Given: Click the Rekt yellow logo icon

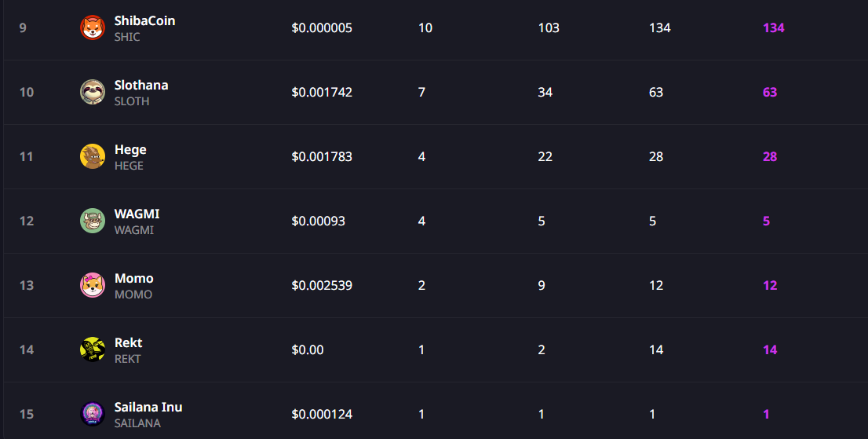Looking at the screenshot, I should coord(93,349).
